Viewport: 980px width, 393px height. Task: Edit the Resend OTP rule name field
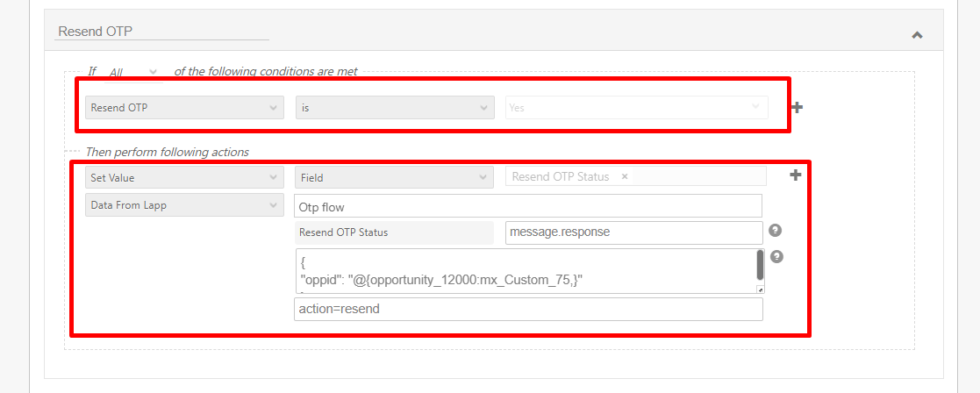tap(162, 32)
